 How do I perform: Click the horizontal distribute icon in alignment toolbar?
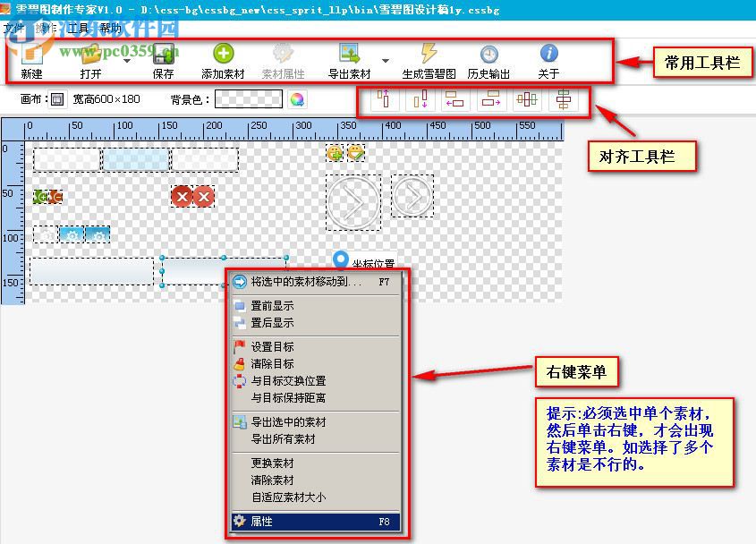point(525,98)
